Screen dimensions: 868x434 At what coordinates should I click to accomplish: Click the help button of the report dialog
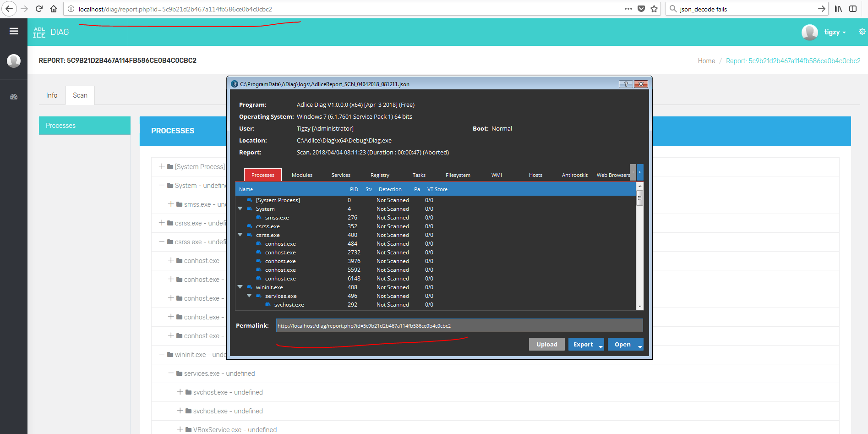click(x=626, y=84)
